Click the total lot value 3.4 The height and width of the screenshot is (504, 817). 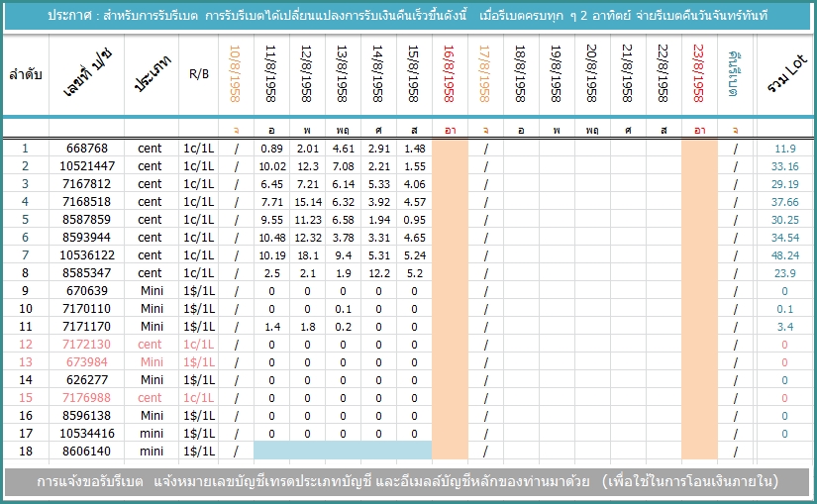[x=784, y=327]
